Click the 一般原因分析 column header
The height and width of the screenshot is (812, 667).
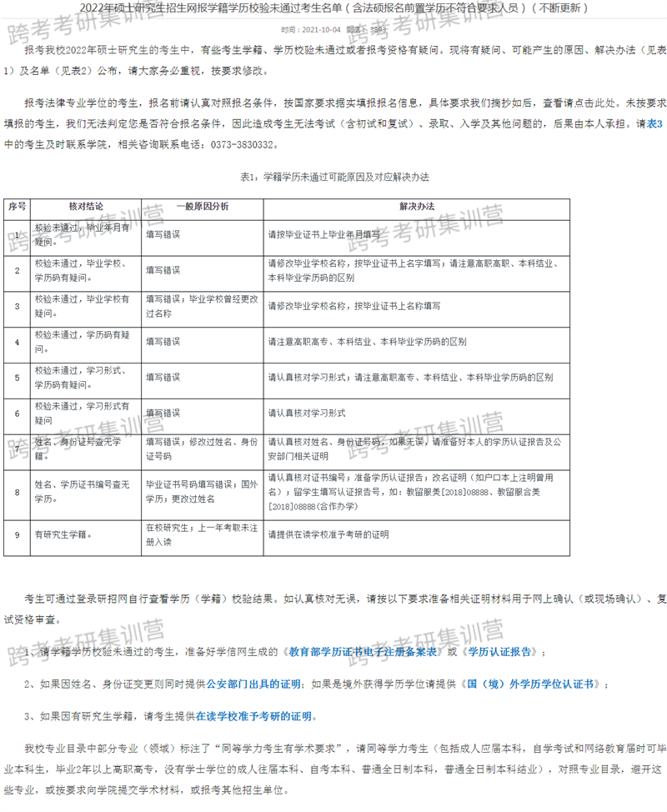point(203,207)
